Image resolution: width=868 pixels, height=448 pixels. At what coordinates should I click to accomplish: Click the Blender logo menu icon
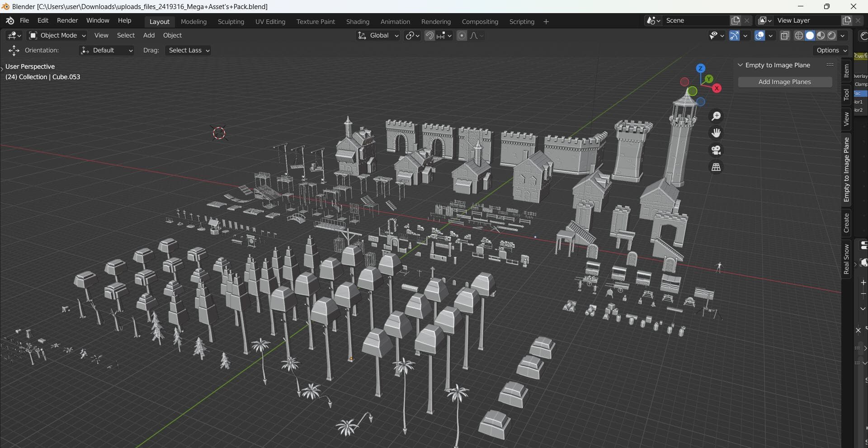10,21
